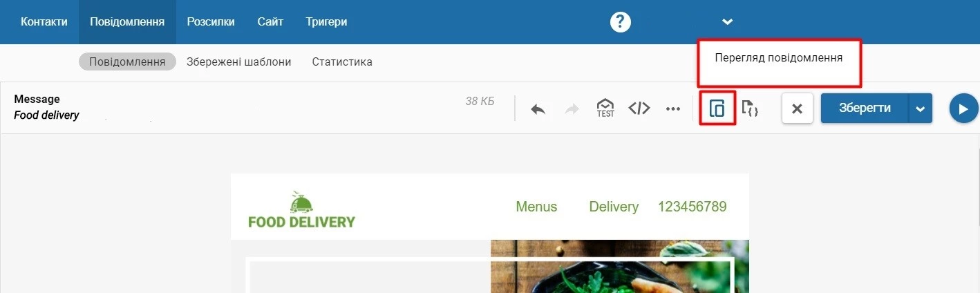This screenshot has height=293, width=980.
Task: Open the Контакти menu
Action: coord(44,21)
